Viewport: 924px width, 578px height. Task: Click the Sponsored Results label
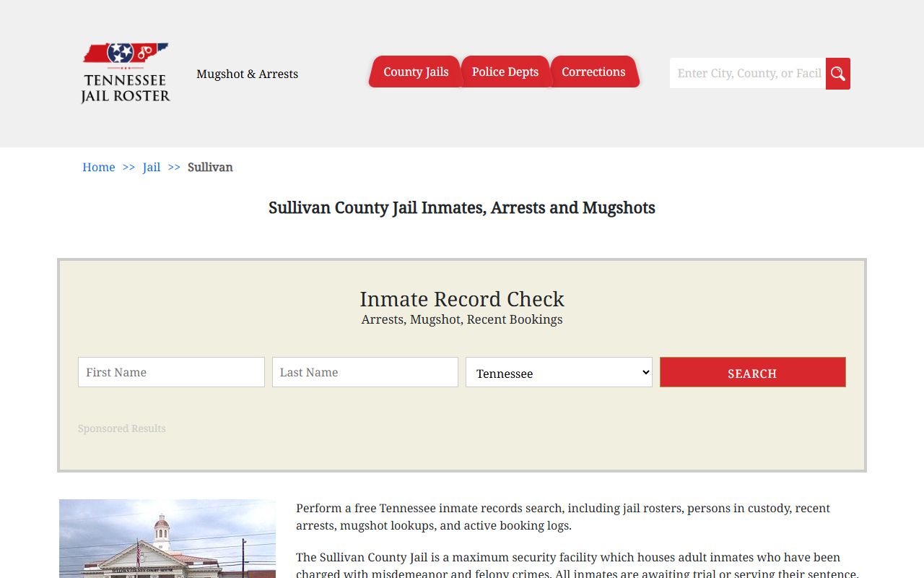pos(122,428)
